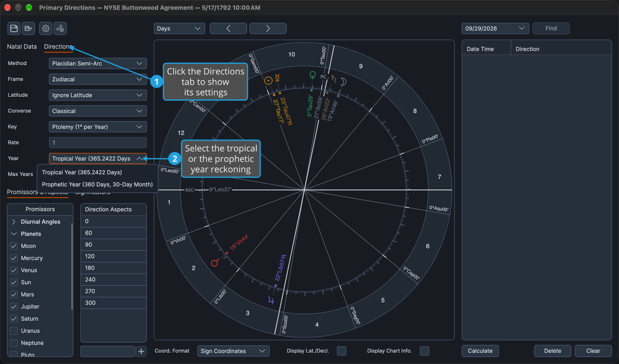This screenshot has width=619, height=364.
Task: Click the Delete button
Action: (553, 351)
